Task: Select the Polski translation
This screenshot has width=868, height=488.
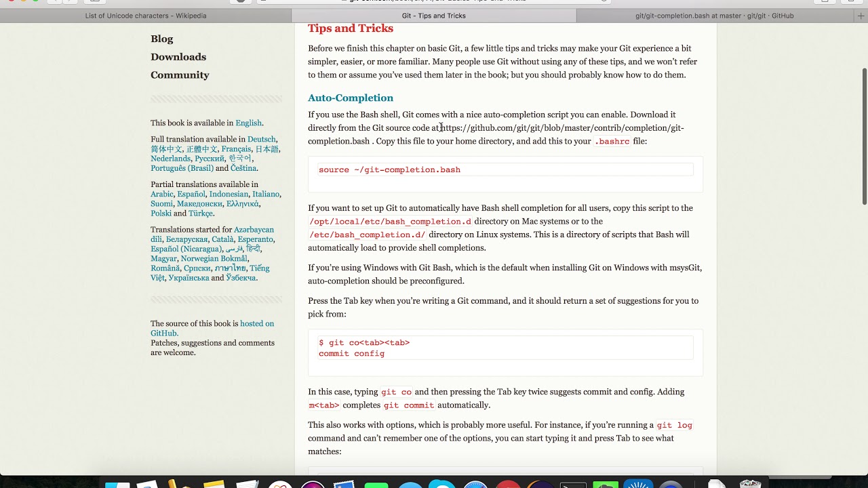Action: click(161, 213)
